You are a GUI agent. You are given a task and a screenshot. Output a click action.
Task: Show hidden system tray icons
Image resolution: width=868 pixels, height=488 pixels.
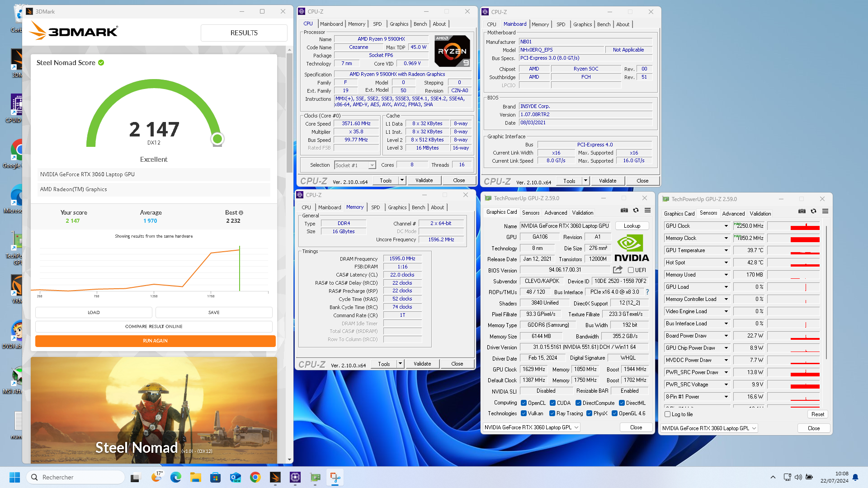coord(773,477)
